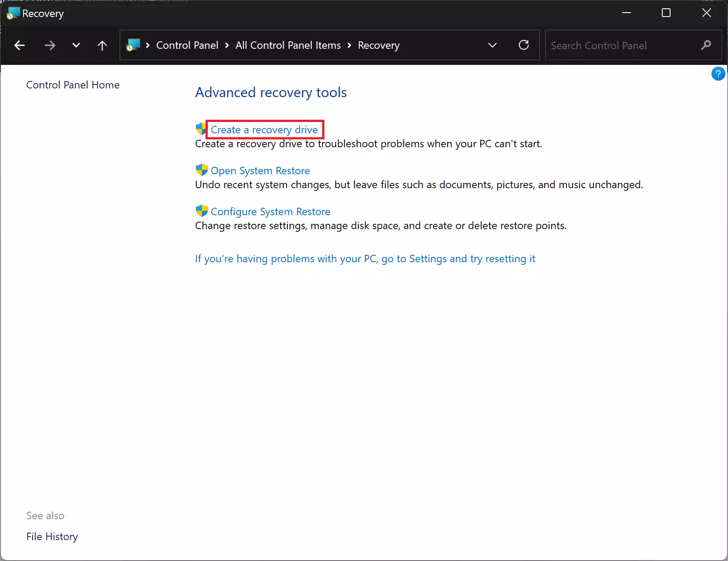728x561 pixels.
Task: Open the recent locations dropdown
Action: coord(76,45)
